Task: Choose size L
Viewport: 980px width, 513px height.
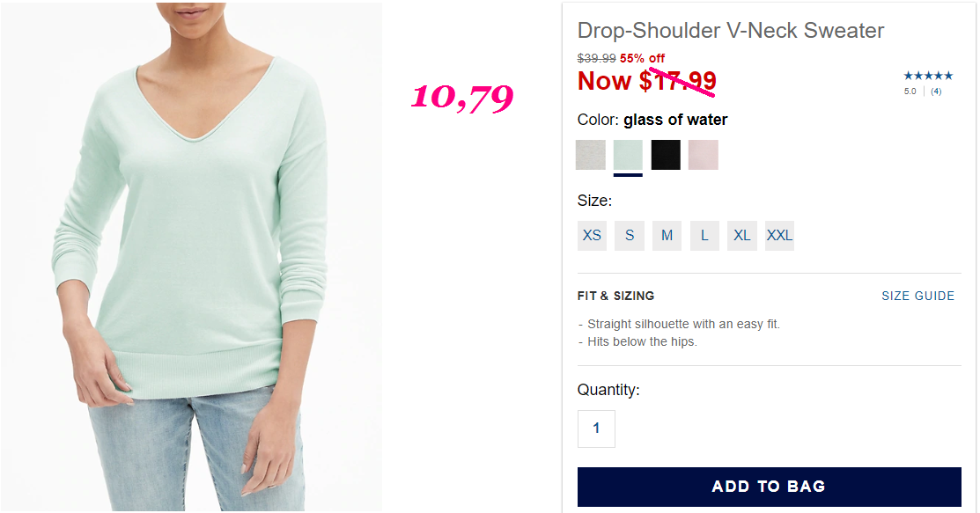Action: tap(704, 236)
